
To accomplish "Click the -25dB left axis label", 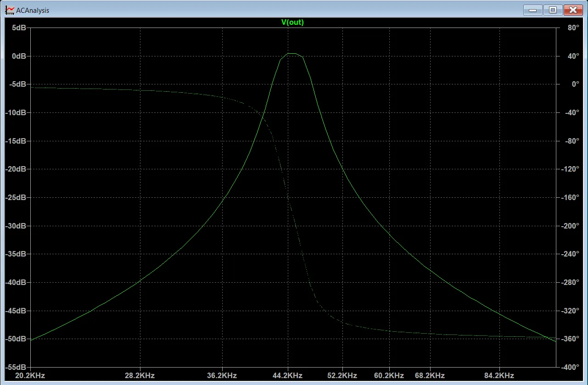I will pyautogui.click(x=16, y=197).
